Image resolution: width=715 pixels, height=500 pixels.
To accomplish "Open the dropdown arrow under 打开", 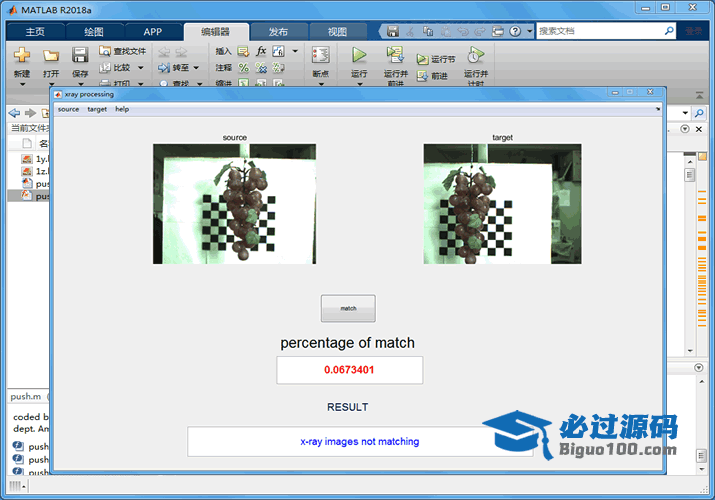I will [x=51, y=84].
